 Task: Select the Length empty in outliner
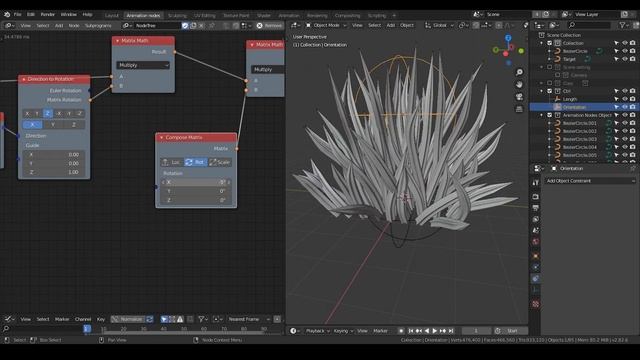pyautogui.click(x=570, y=99)
